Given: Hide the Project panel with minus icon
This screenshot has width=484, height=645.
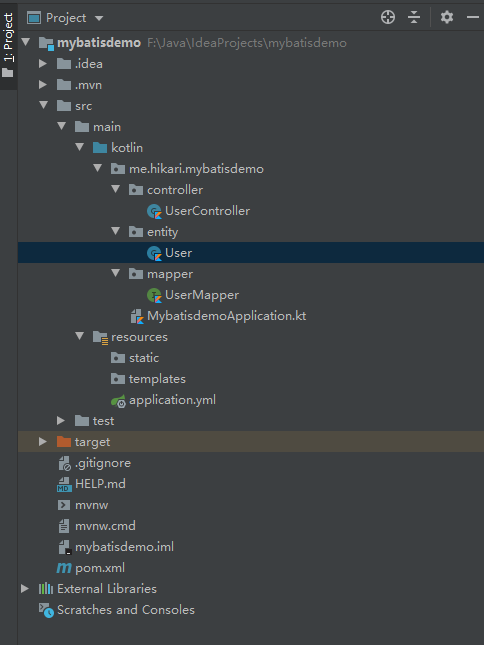Looking at the screenshot, I should click(473, 17).
